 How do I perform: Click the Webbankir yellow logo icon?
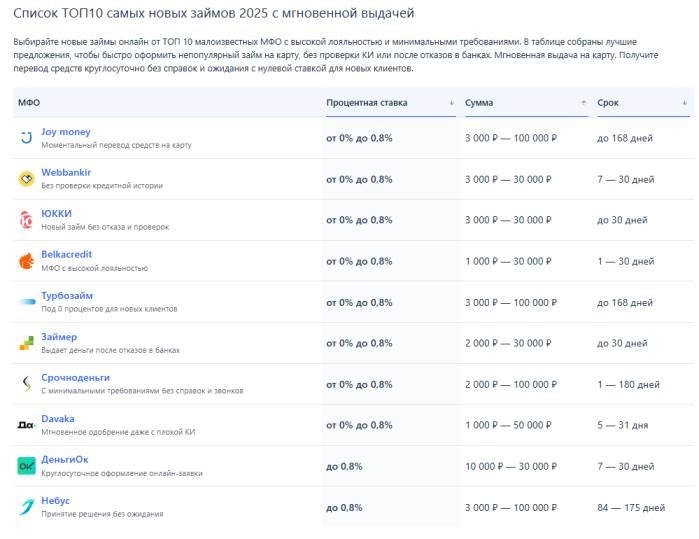pos(26,179)
